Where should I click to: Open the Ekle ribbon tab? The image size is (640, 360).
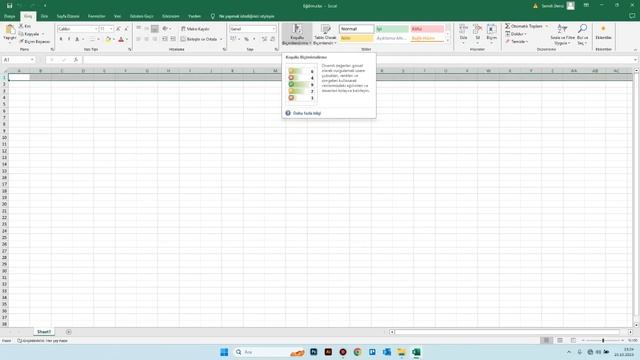[x=44, y=16]
